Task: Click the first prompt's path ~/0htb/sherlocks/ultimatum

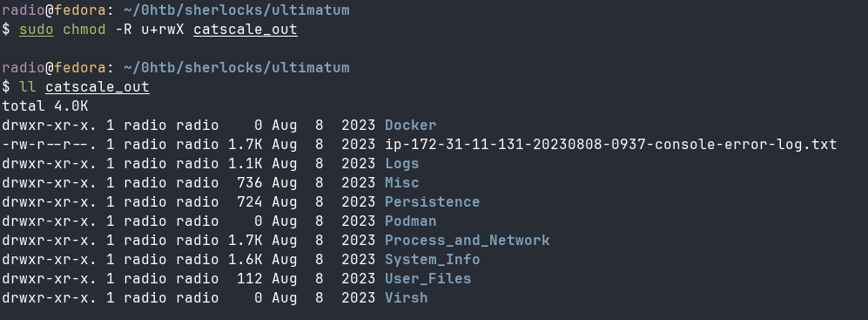Action: [x=237, y=10]
